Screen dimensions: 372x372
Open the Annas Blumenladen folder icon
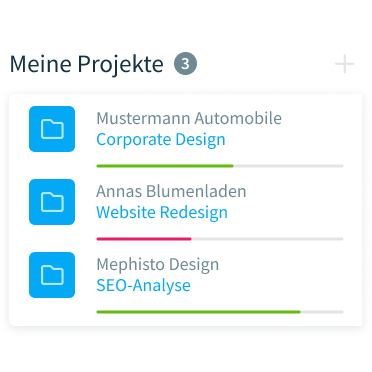(52, 202)
